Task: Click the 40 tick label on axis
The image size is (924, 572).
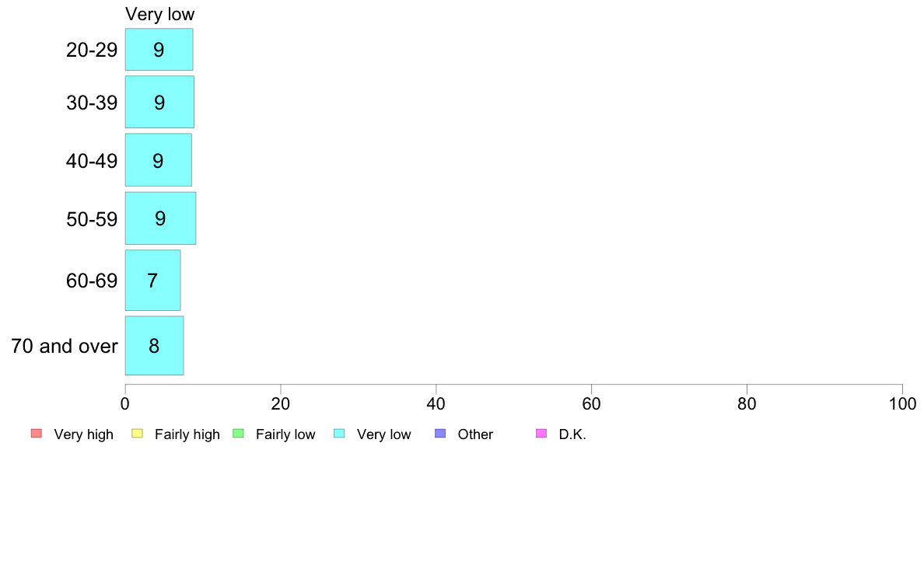Action: pyautogui.click(x=436, y=403)
